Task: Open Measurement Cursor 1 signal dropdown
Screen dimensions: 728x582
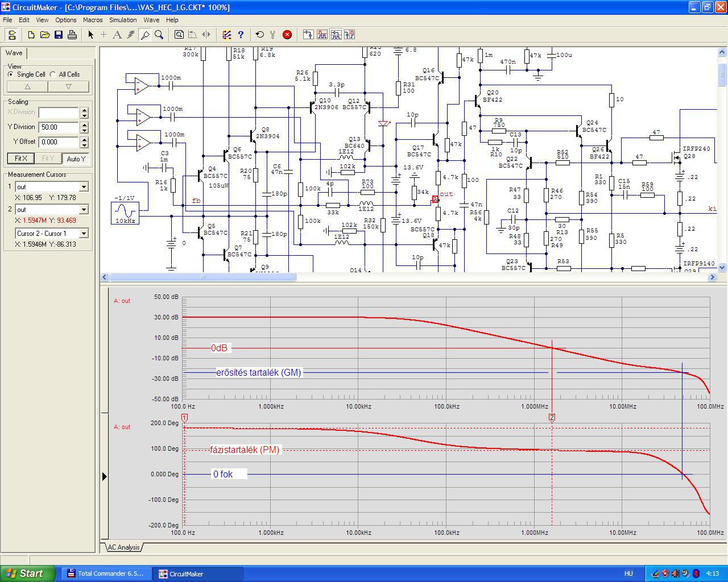Action: (x=84, y=187)
